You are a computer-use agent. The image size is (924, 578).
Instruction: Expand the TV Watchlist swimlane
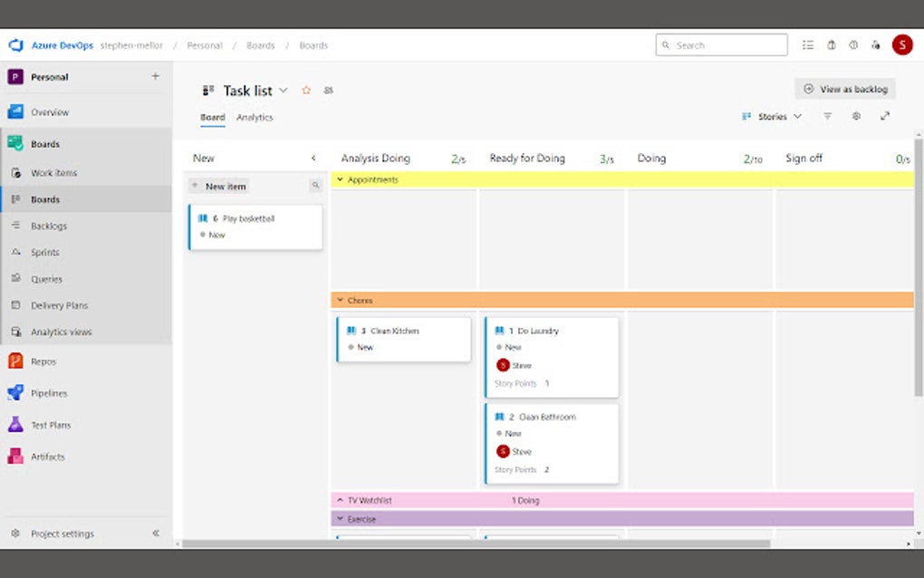[x=339, y=500]
